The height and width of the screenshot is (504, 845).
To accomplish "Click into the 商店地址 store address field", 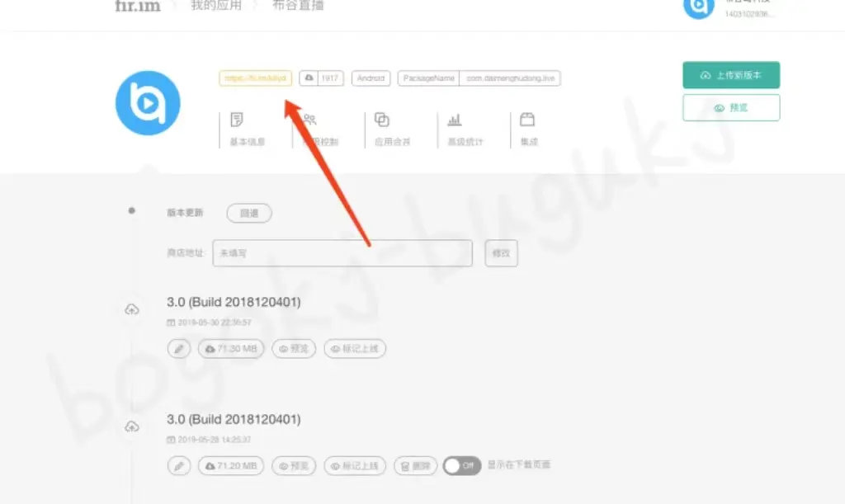I will coord(342,253).
